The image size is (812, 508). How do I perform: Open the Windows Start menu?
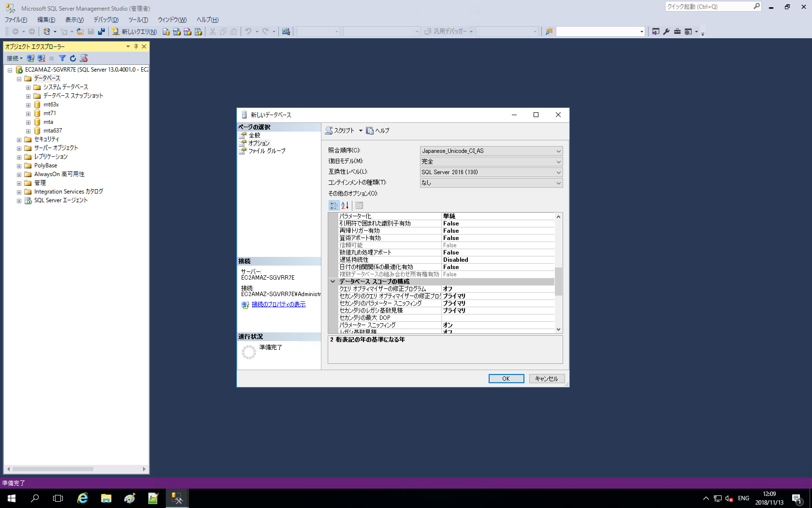point(11,498)
